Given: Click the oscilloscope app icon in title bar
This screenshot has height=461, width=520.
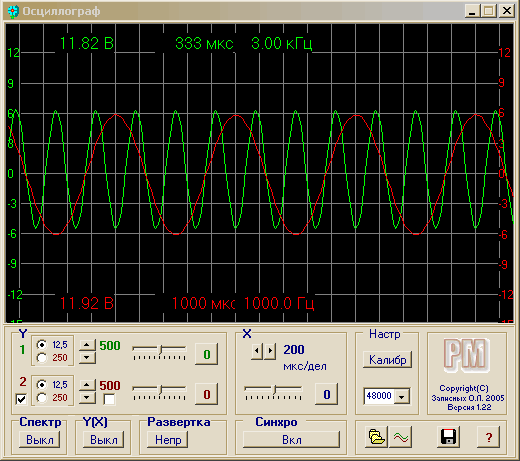Looking at the screenshot, I should [13, 12].
